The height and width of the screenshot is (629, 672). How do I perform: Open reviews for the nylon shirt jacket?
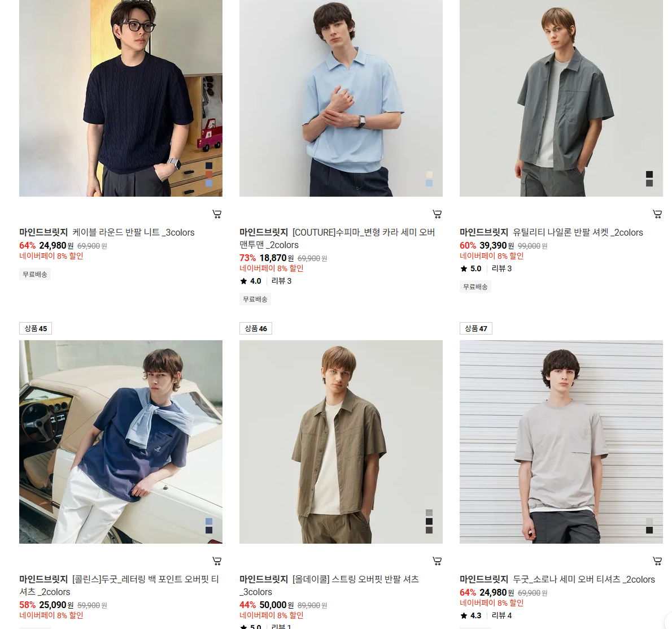pyautogui.click(x=501, y=268)
